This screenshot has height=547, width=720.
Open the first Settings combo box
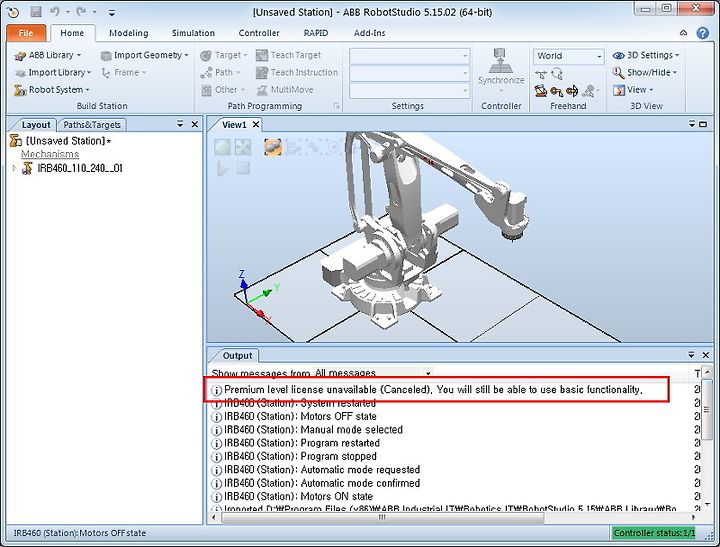[409, 56]
